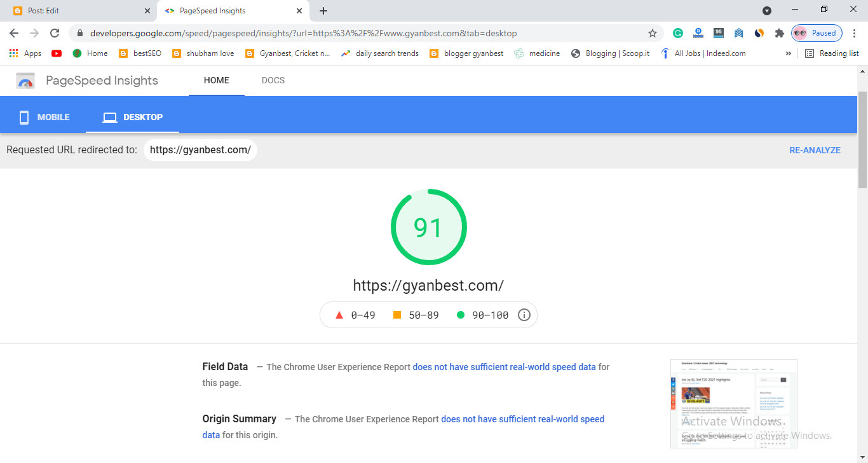The height and width of the screenshot is (463, 868).
Task: Click the https://gyanbest.com/ redirected URL pill
Action: (200, 150)
